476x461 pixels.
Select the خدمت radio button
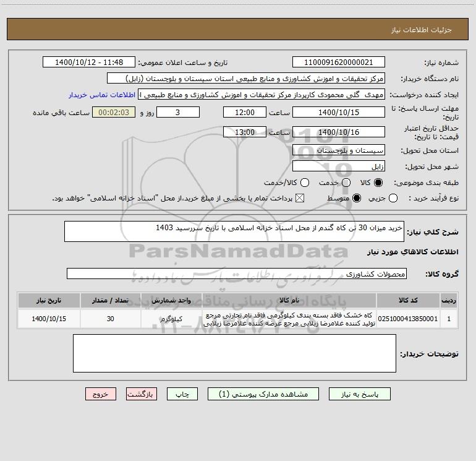coord(346,183)
